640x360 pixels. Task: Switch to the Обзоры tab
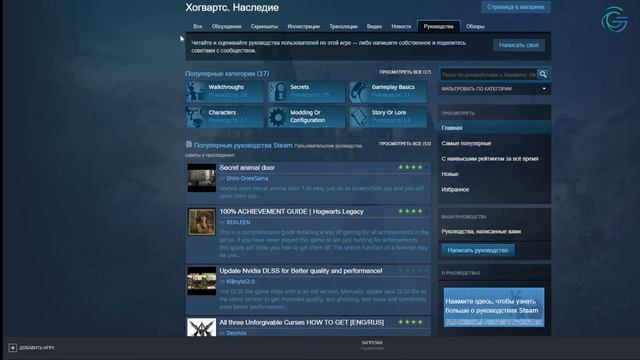coord(475,27)
